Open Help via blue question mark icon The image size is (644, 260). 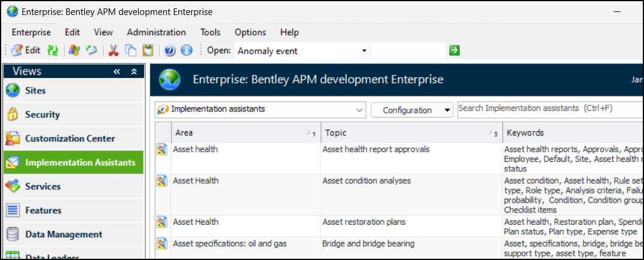click(x=170, y=51)
